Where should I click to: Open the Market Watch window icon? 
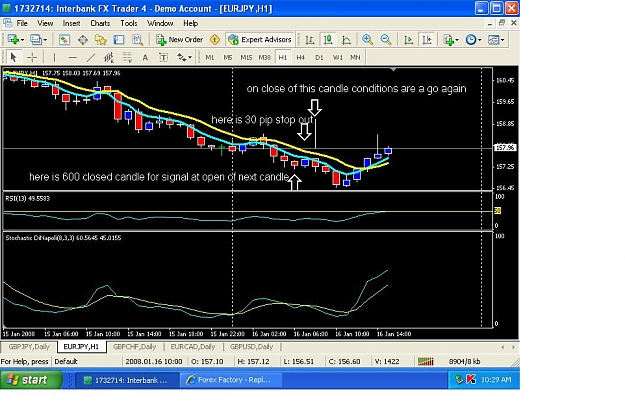point(64,39)
